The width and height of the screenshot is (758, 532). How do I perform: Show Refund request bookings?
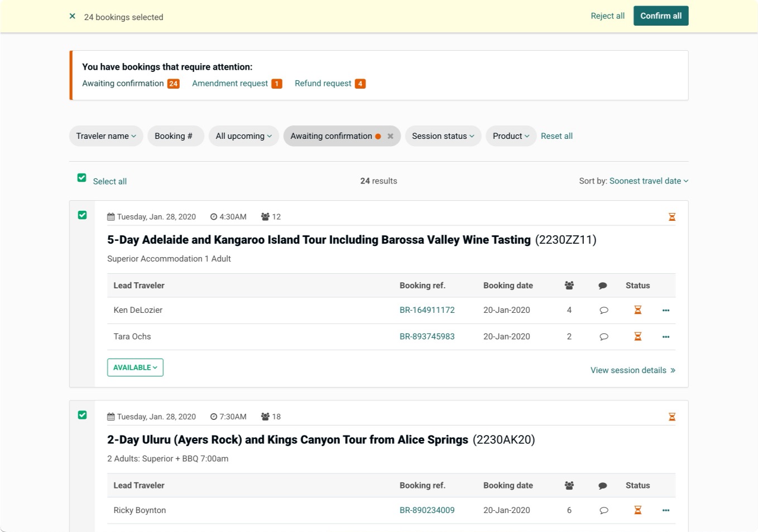pyautogui.click(x=330, y=84)
